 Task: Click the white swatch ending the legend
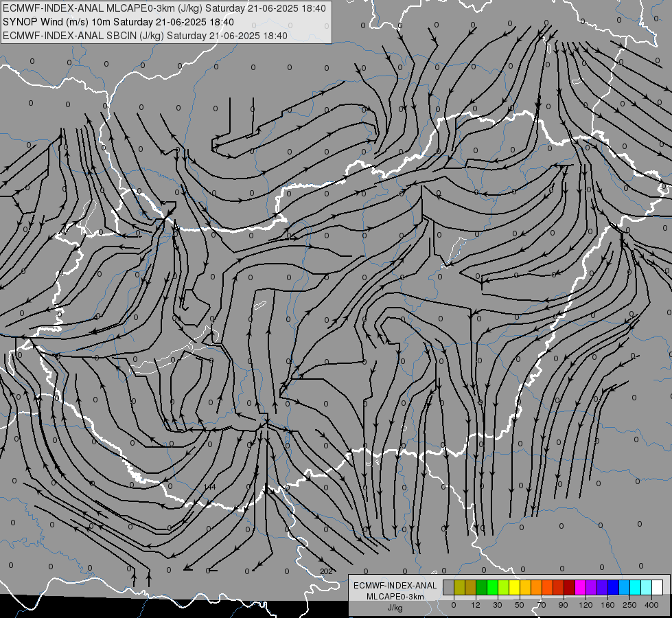pyautogui.click(x=658, y=587)
